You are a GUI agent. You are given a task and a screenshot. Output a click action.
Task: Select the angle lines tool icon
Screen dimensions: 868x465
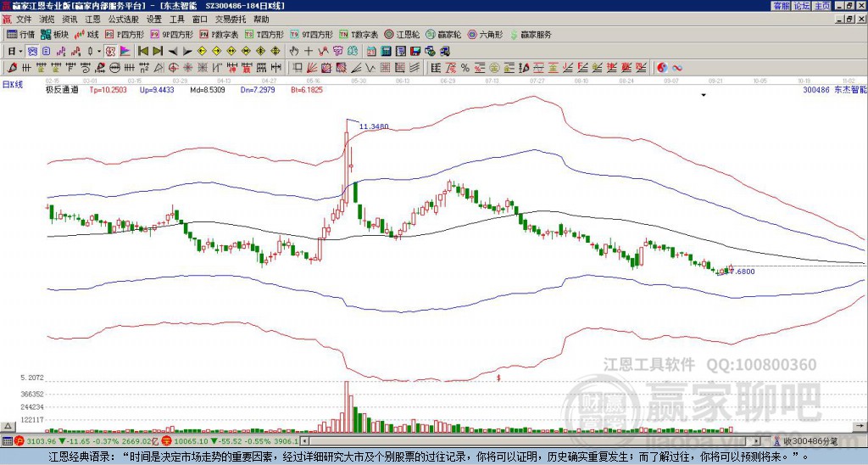point(356,68)
